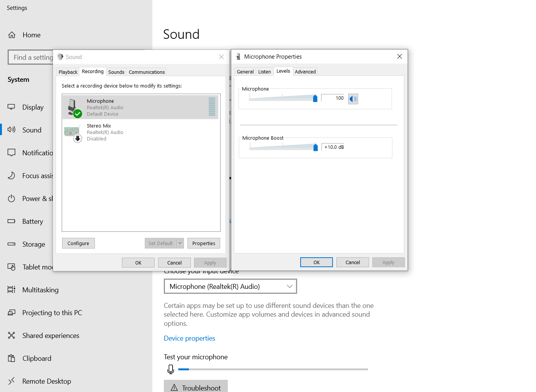Click the Notifications icon in the sidebar
The width and height of the screenshot is (536, 392).
click(x=11, y=153)
